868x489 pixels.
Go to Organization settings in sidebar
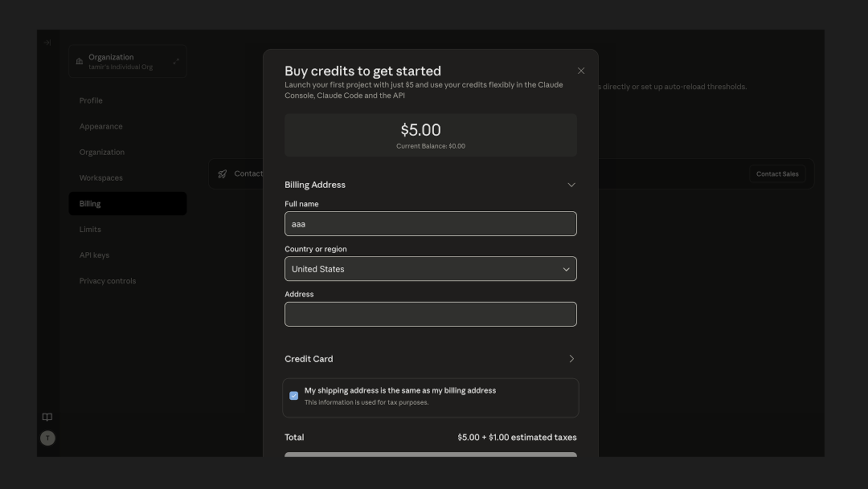102,152
